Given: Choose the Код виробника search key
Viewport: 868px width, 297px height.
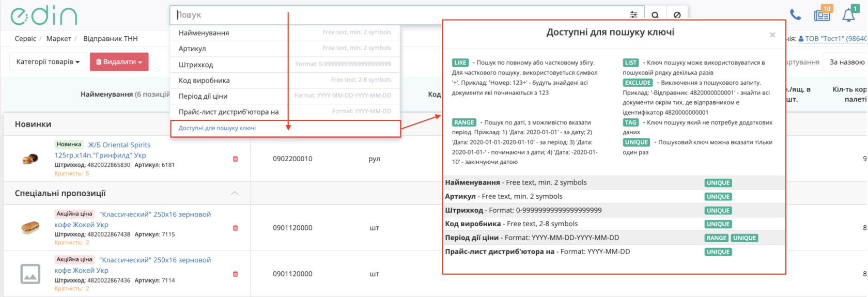Looking at the screenshot, I should 285,80.
